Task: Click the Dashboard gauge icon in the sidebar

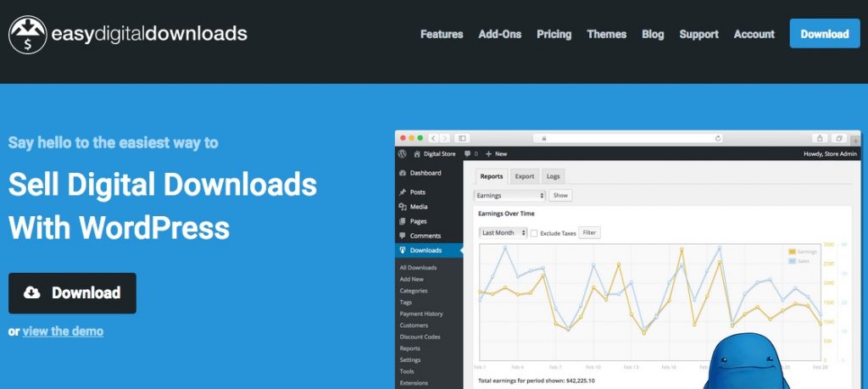Action: (x=403, y=173)
